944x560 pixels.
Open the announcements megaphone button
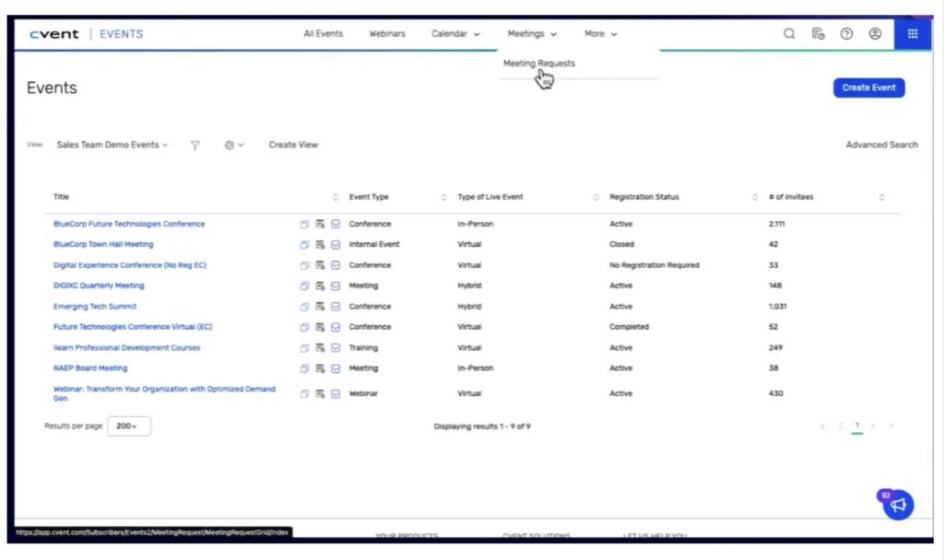[898, 504]
